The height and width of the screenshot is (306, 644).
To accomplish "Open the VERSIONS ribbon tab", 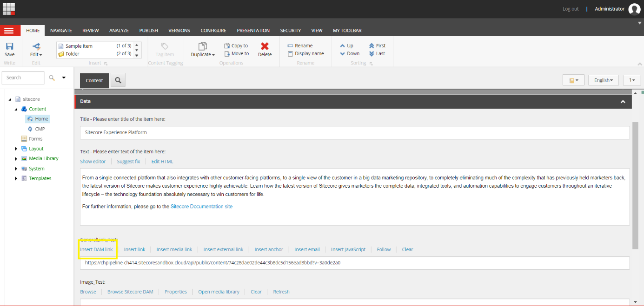I will click(179, 31).
